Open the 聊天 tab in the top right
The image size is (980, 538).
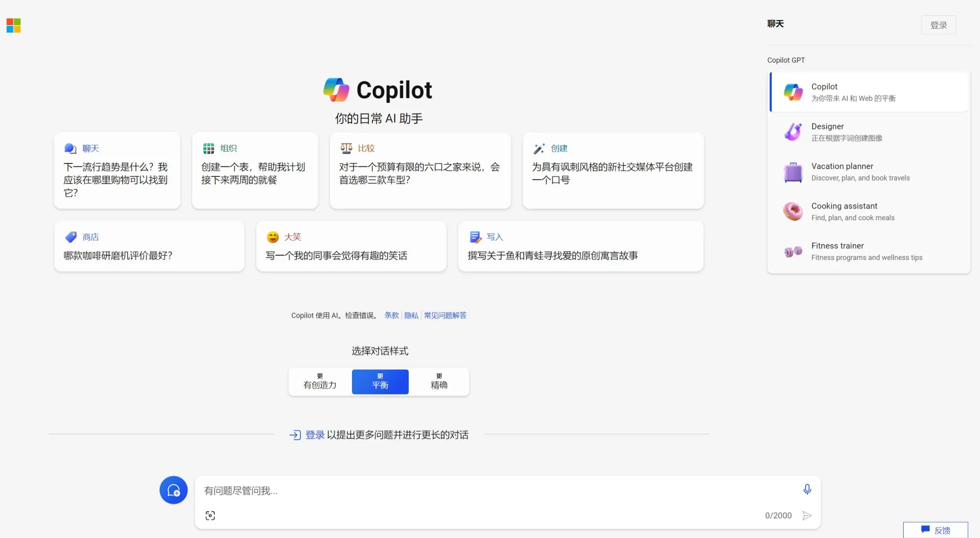[775, 24]
